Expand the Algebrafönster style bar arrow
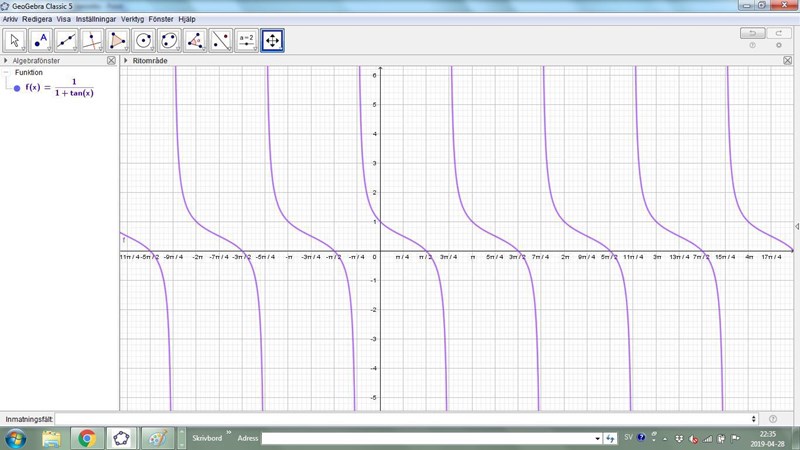This screenshot has width=800, height=450. pyautogui.click(x=5, y=61)
